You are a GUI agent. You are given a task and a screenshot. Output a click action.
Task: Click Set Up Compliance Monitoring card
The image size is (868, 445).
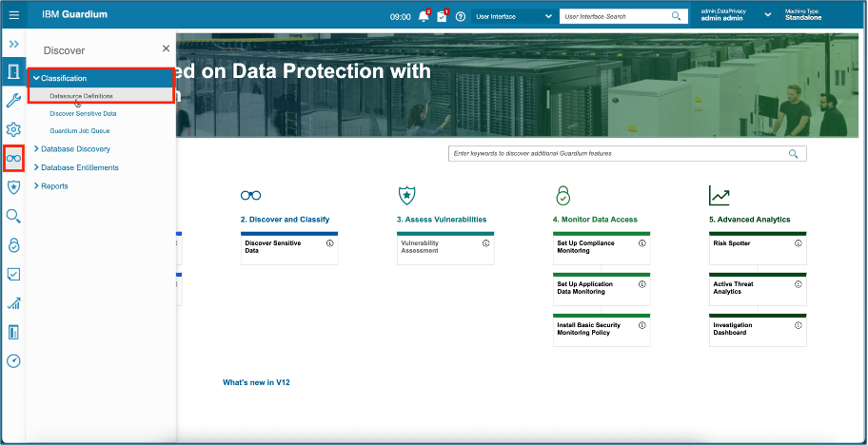602,249
